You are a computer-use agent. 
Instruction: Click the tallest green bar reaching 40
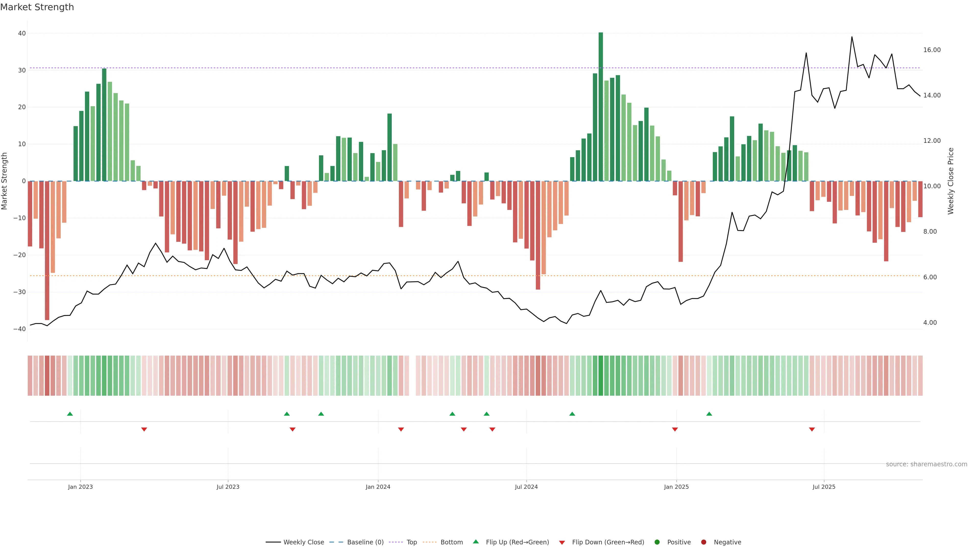tap(601, 106)
